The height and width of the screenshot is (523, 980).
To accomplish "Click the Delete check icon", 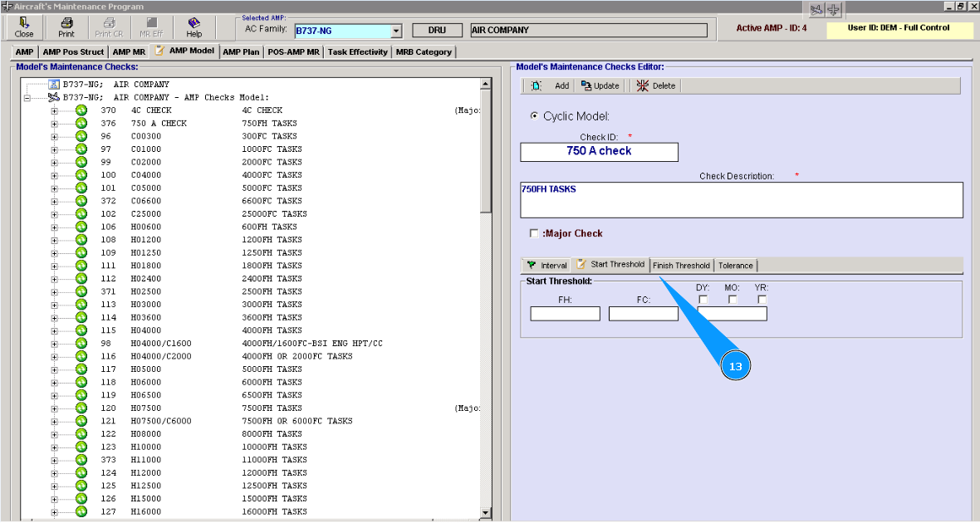I will pyautogui.click(x=643, y=86).
